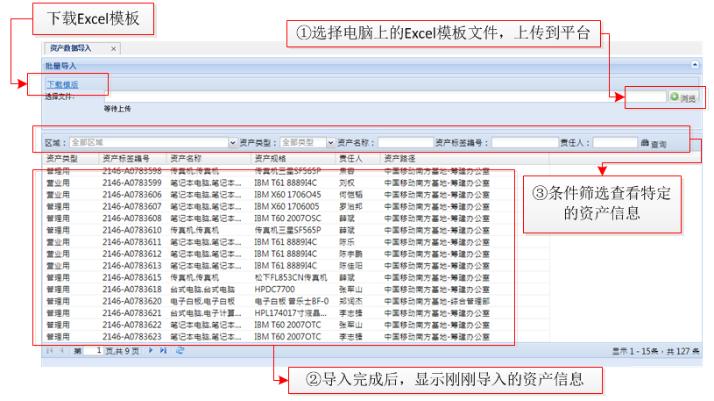
Task: Go to the next page icon
Action: [151, 350]
